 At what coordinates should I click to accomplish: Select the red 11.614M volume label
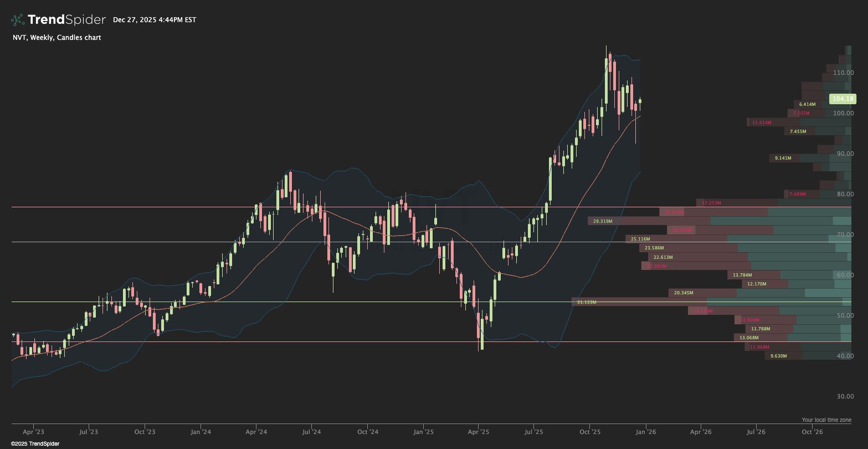(762, 123)
